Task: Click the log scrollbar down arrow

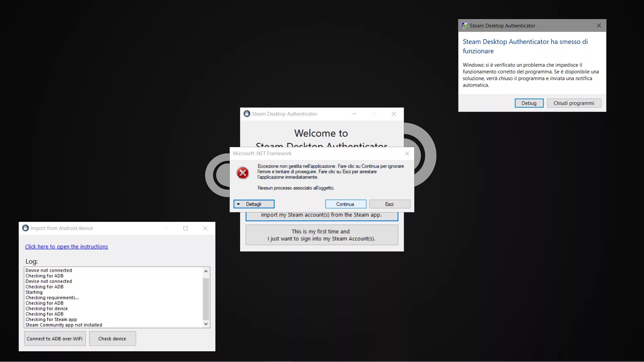Action: 206,324
